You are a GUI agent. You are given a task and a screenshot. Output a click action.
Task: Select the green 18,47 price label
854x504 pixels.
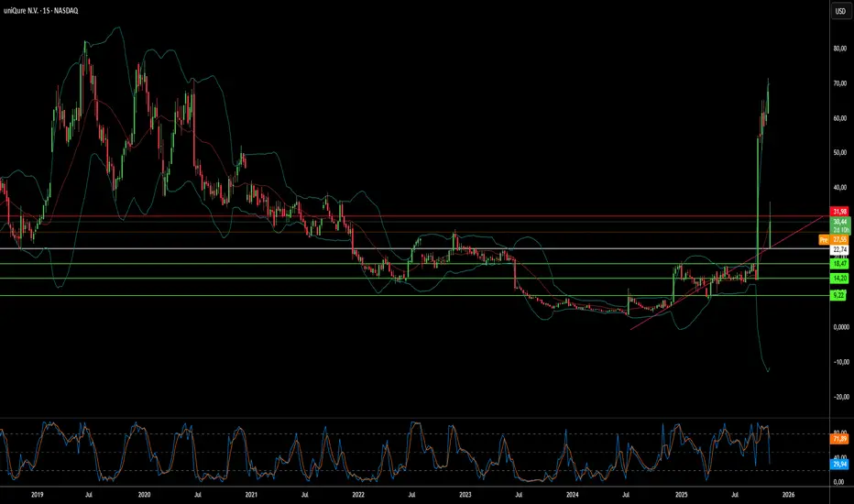[x=840, y=264]
